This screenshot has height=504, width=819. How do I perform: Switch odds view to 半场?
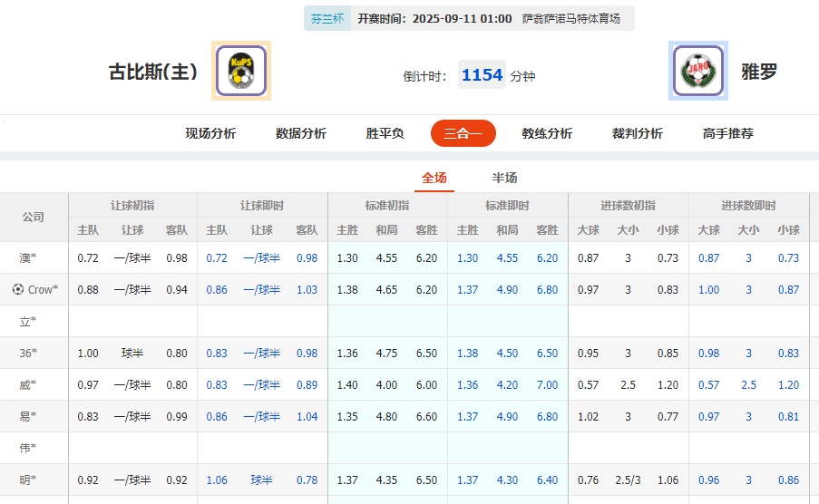(x=504, y=178)
